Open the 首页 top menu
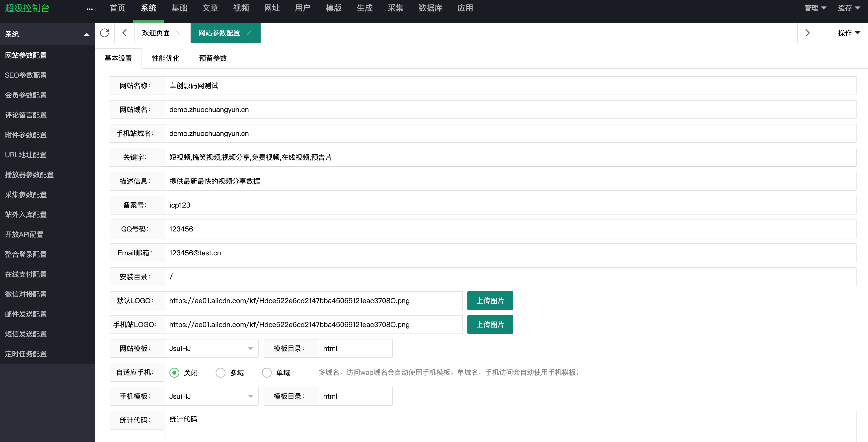The height and width of the screenshot is (442, 868). (118, 8)
